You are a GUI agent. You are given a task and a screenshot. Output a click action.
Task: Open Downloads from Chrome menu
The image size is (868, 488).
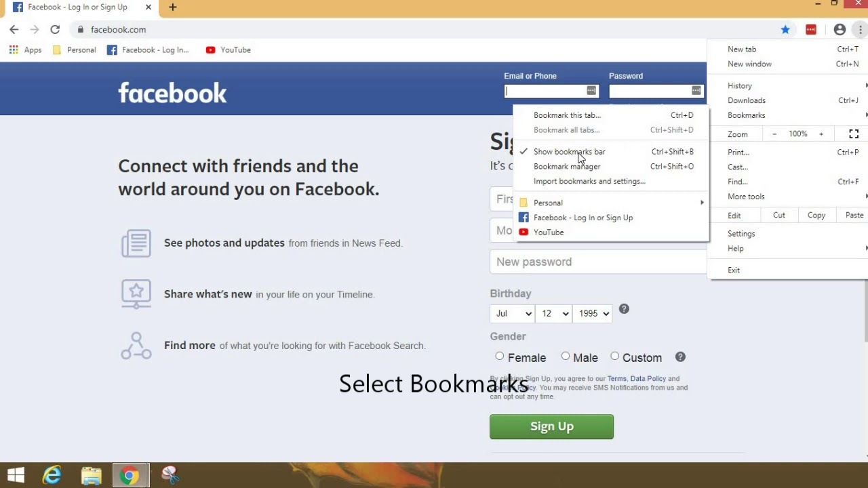coord(788,101)
